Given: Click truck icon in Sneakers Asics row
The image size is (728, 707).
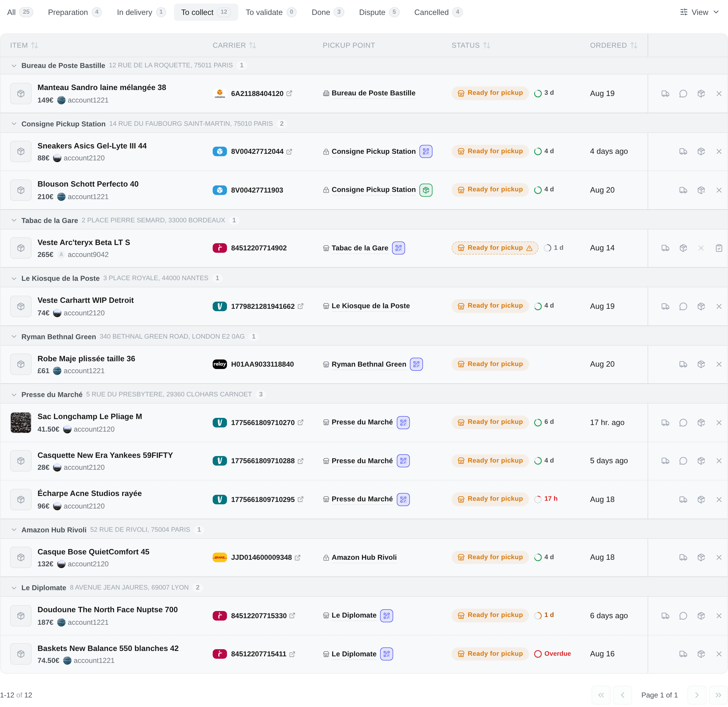Looking at the screenshot, I should tap(683, 152).
